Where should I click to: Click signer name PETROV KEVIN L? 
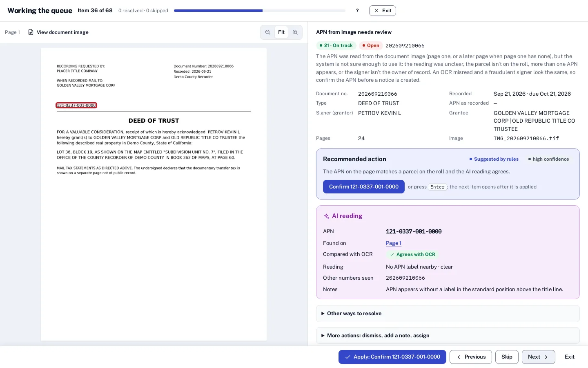coord(380,113)
